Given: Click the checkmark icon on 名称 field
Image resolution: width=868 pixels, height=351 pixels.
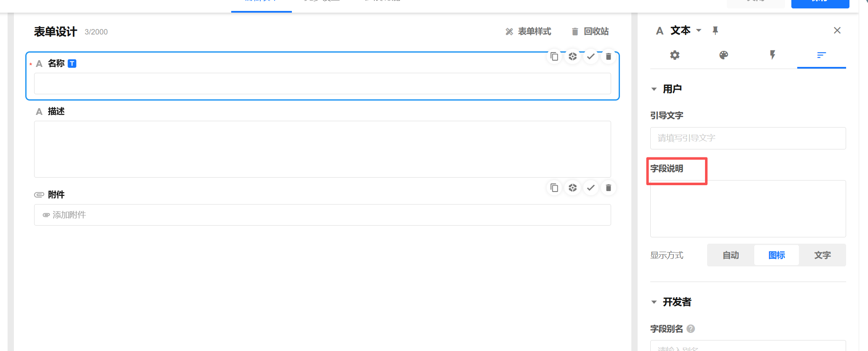Looking at the screenshot, I should pyautogui.click(x=591, y=56).
